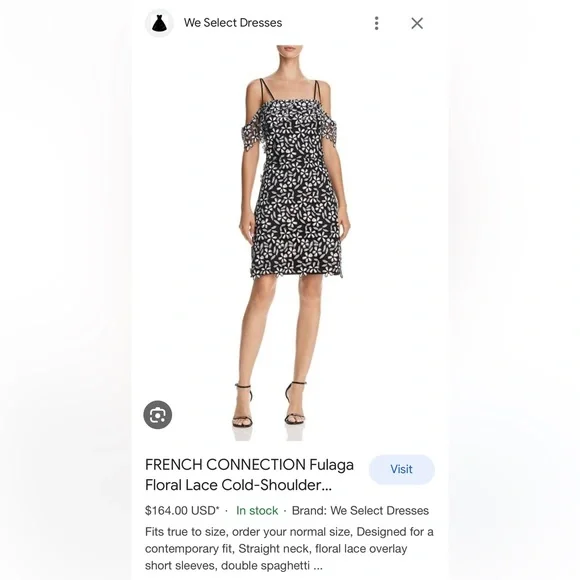Click the dress product image
Screen dimensions: 580x580
coord(291,243)
